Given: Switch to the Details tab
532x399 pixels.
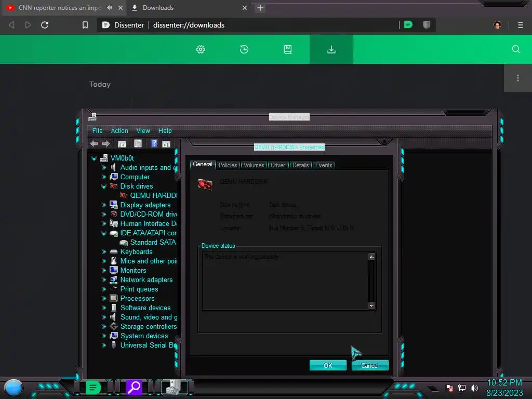Looking at the screenshot, I should [301, 165].
